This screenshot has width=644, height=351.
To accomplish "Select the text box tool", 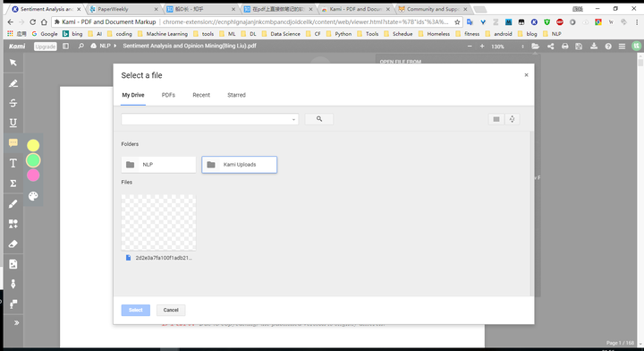I will 13,163.
